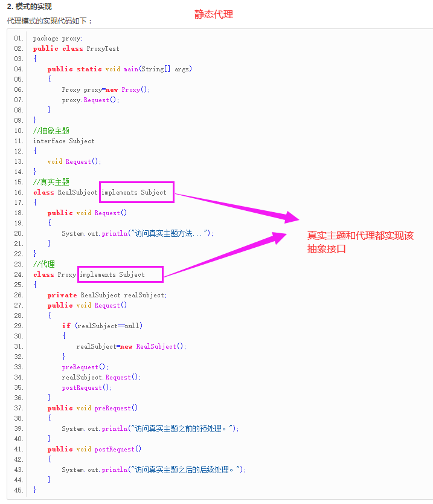Image resolution: width=433 pixels, height=504 pixels.
Task: Click the comment '//真实主题'
Action: tap(51, 183)
